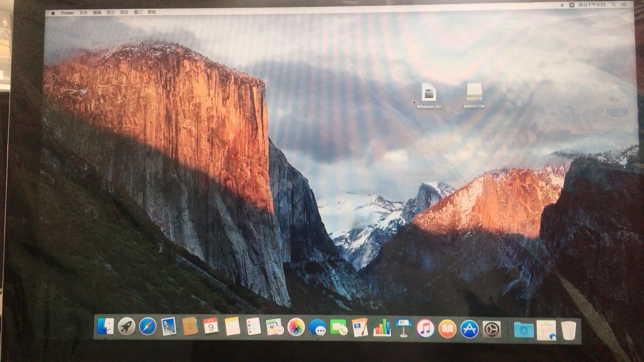Open iTunes from the dock
Image resolution: width=644 pixels, height=362 pixels.
[425, 328]
